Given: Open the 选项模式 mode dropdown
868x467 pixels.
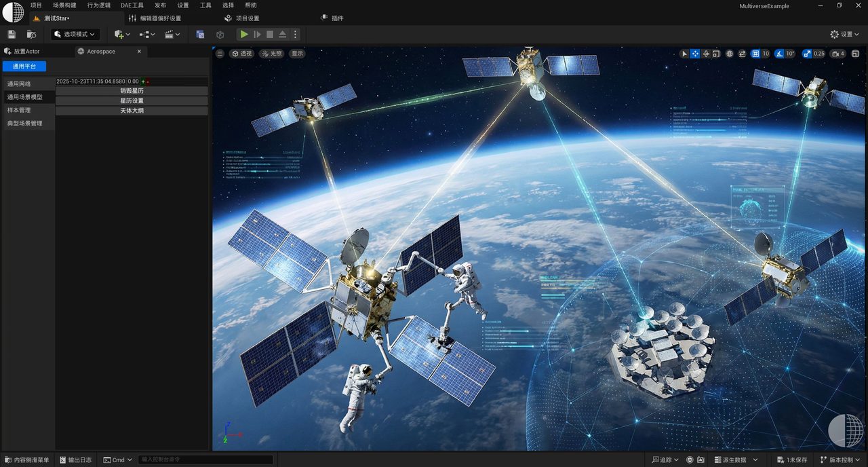Looking at the screenshot, I should 76,34.
